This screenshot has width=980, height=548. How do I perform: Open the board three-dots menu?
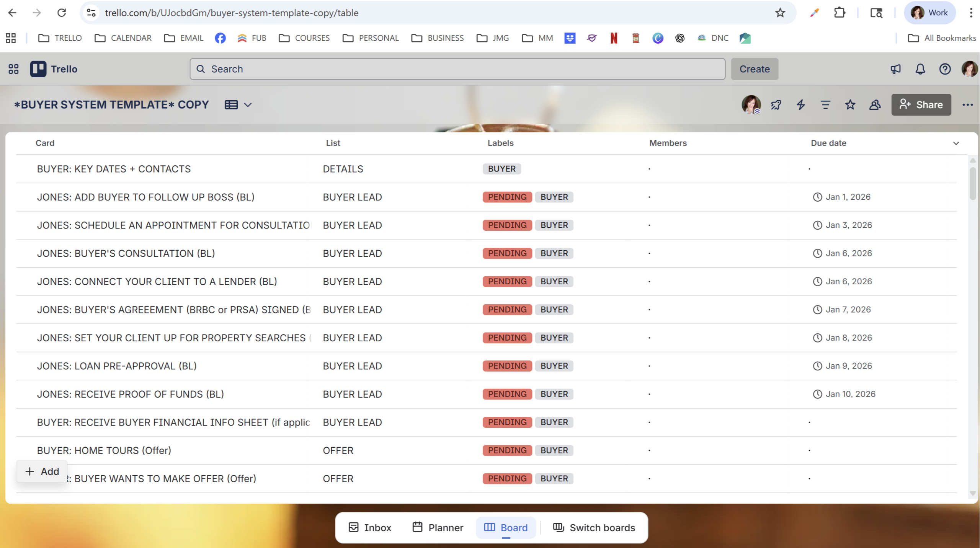point(967,104)
